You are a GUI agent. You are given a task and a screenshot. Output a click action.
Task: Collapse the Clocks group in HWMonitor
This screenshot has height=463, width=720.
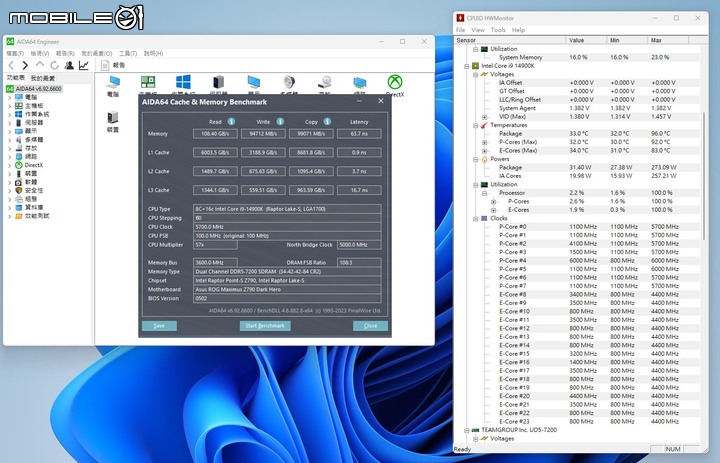[x=476, y=219]
